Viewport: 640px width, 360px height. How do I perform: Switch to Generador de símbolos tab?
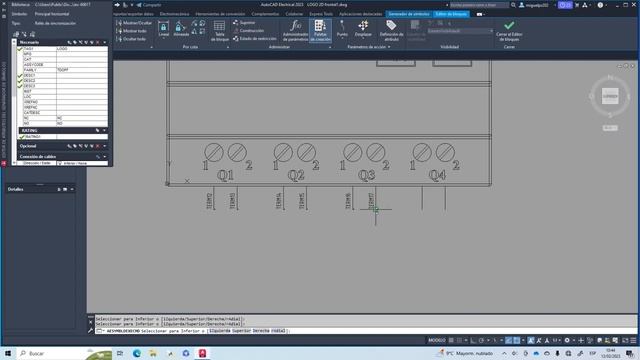pyautogui.click(x=409, y=14)
